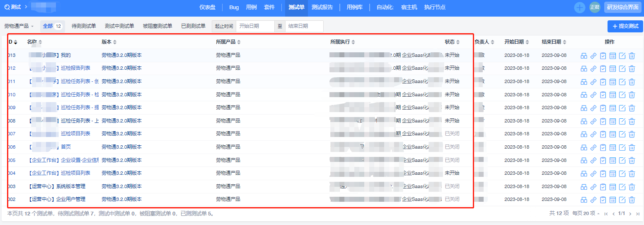
Task: Open report clipboard icon in row 002 企业用户管理
Action: (x=603, y=200)
